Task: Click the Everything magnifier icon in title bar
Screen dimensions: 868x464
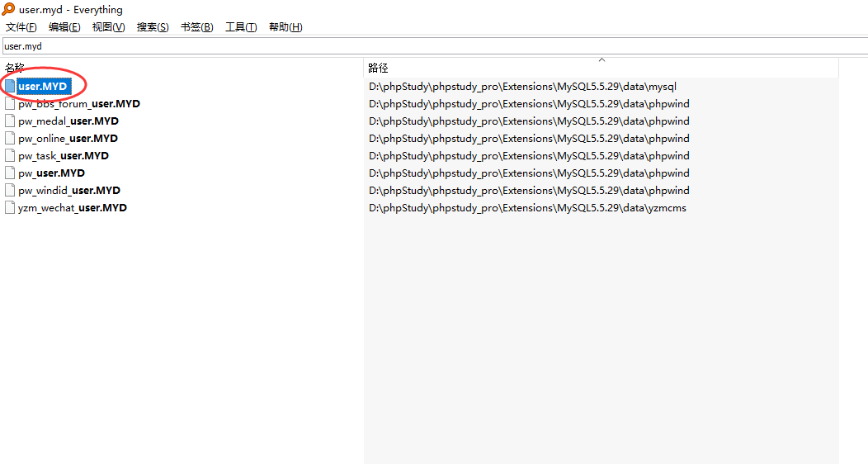Action: click(x=8, y=9)
